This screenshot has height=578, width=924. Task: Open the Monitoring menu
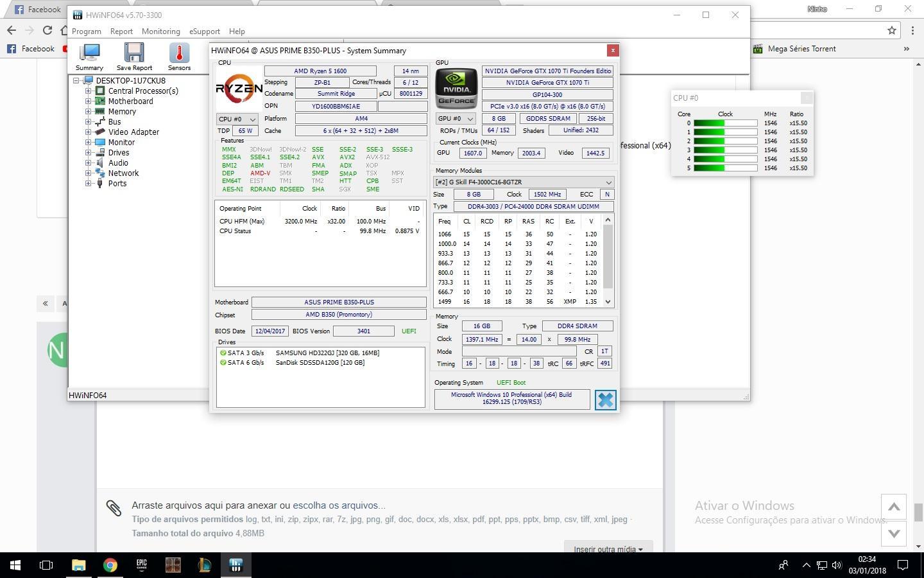point(160,31)
